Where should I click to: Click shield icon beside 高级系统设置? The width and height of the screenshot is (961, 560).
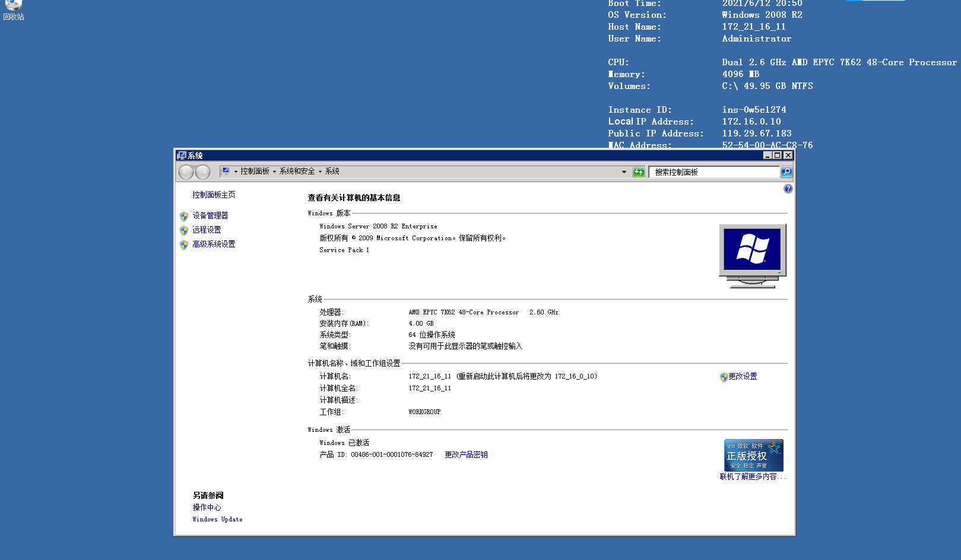(184, 244)
